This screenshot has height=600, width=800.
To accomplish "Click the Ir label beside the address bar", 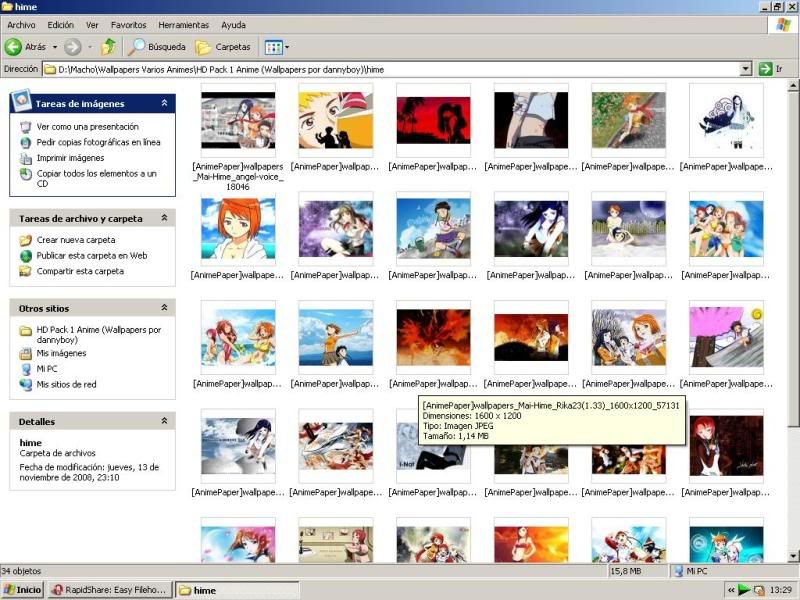I will click(x=779, y=69).
